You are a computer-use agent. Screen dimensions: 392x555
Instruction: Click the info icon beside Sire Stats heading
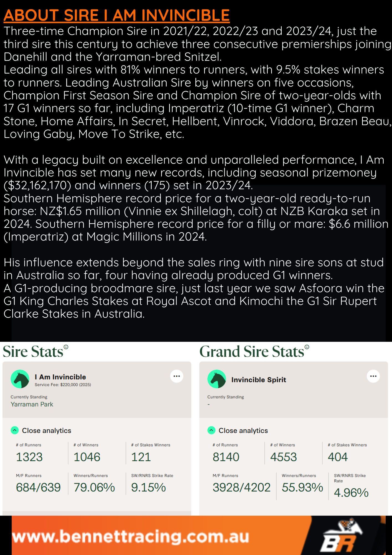(66, 347)
